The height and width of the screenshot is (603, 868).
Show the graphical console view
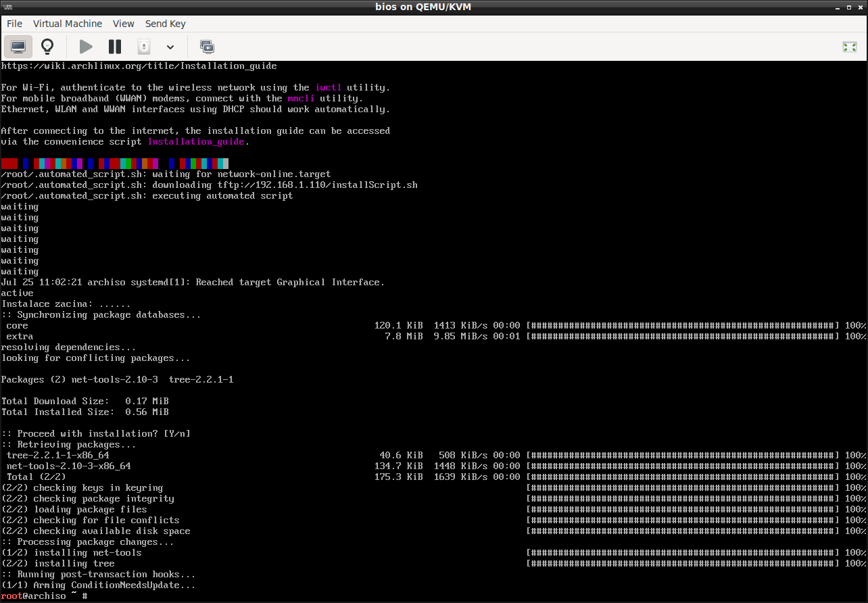18,47
